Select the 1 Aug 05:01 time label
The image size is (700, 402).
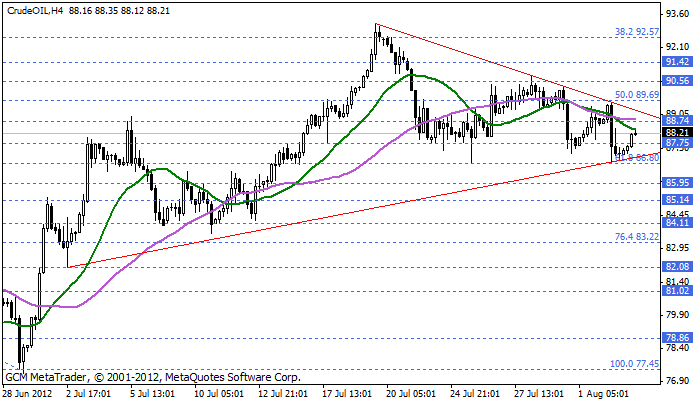tap(605, 394)
